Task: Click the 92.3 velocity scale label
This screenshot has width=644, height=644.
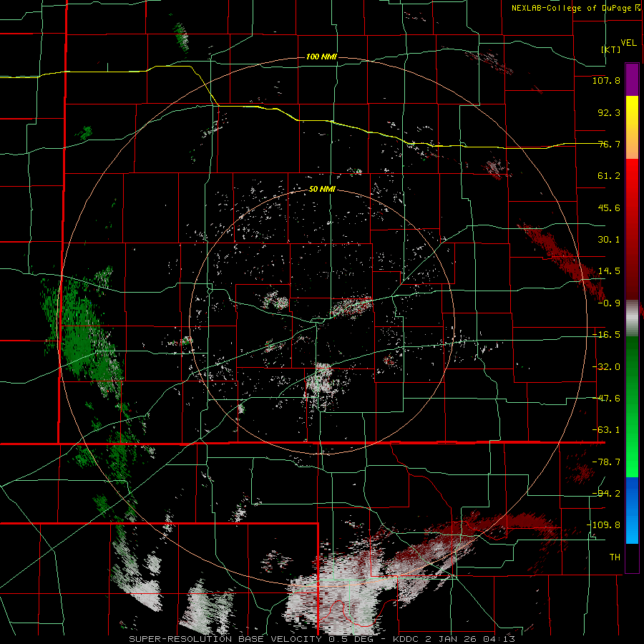Action: click(x=609, y=112)
